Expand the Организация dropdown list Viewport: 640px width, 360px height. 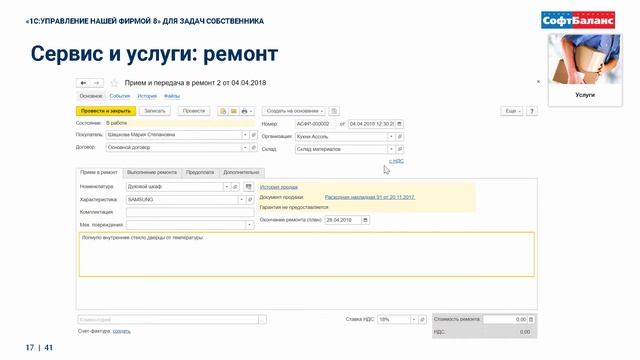click(x=391, y=136)
